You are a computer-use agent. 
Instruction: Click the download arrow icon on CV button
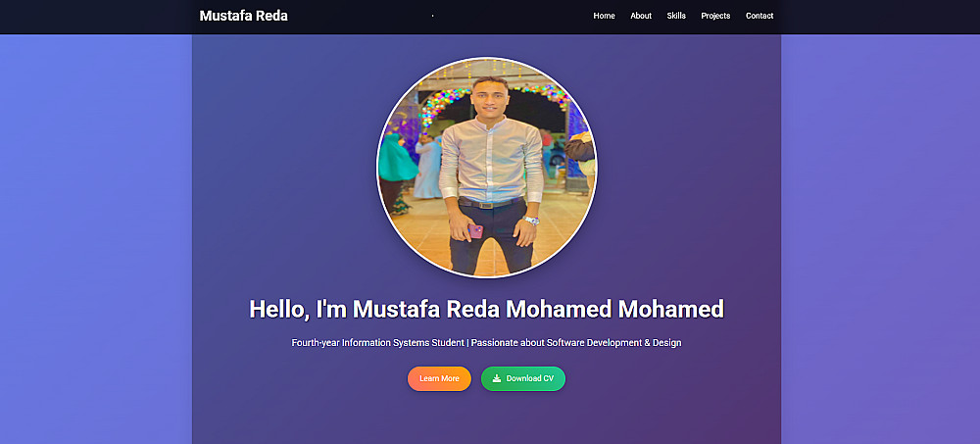tap(497, 378)
